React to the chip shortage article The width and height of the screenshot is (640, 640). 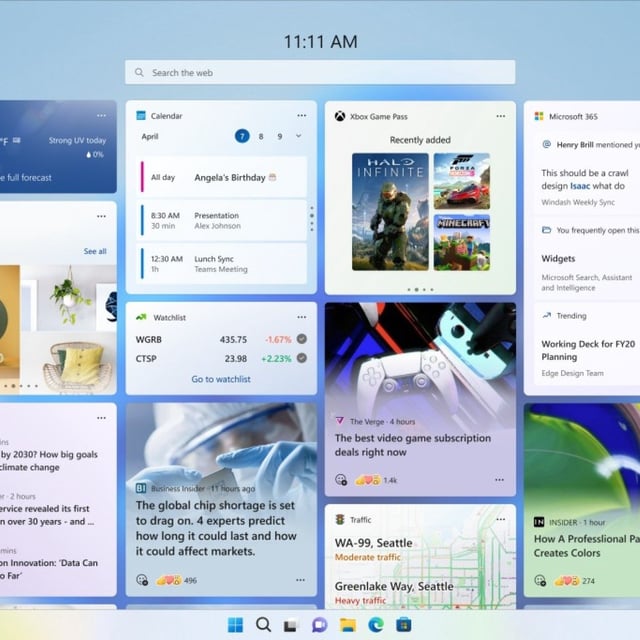click(x=142, y=580)
